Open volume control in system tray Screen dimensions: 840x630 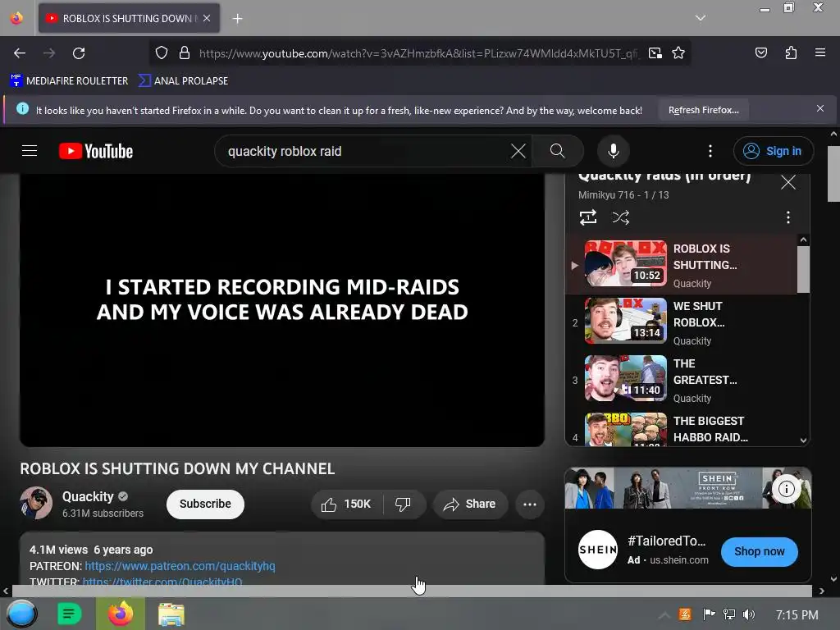click(x=749, y=614)
